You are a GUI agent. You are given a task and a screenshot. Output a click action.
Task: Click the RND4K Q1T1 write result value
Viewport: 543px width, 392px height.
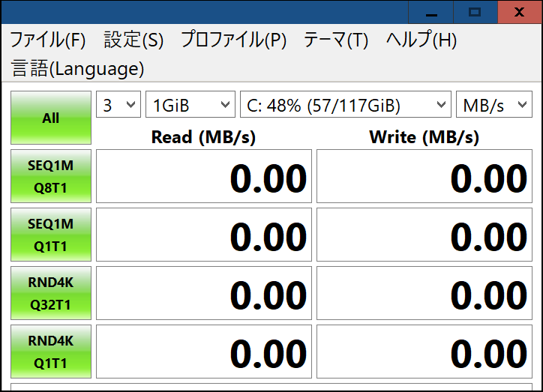pos(489,354)
